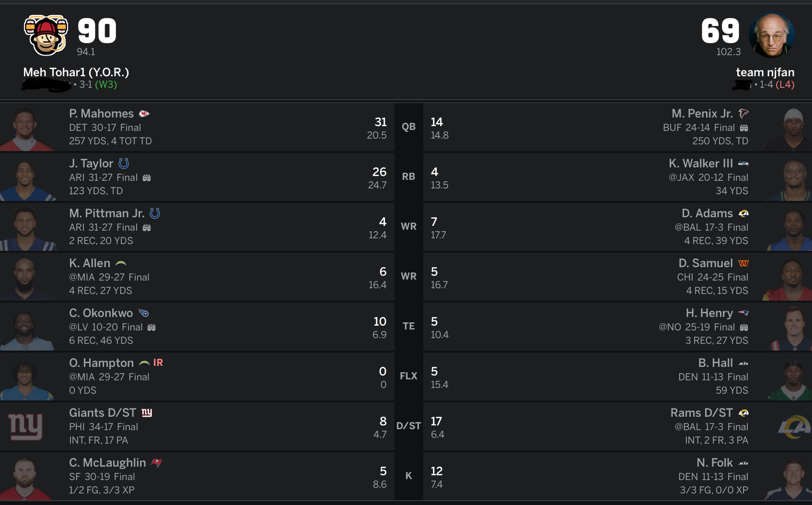
Task: Open the team njfan team page
Action: [765, 72]
